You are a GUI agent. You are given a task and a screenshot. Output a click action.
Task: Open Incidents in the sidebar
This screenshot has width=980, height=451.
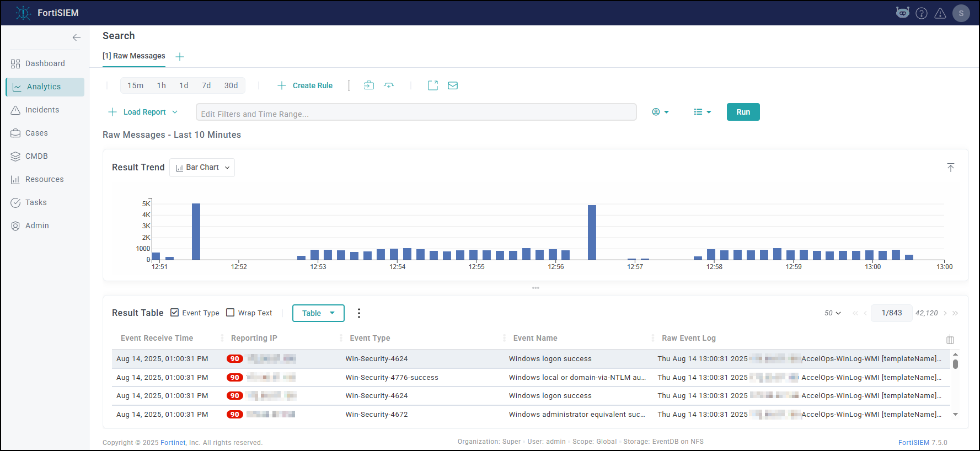point(42,110)
